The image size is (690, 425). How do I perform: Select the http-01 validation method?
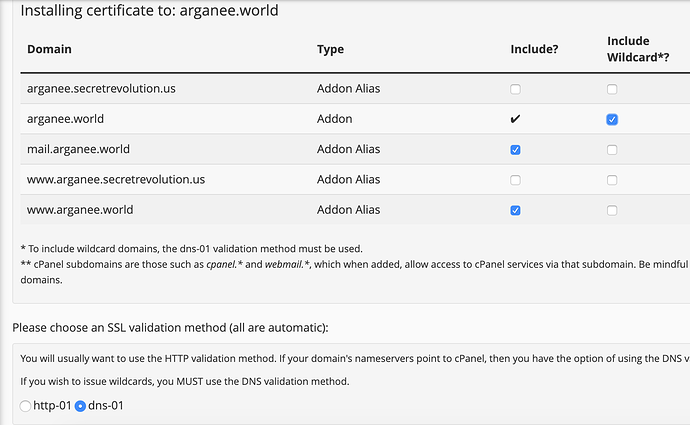tap(26, 406)
